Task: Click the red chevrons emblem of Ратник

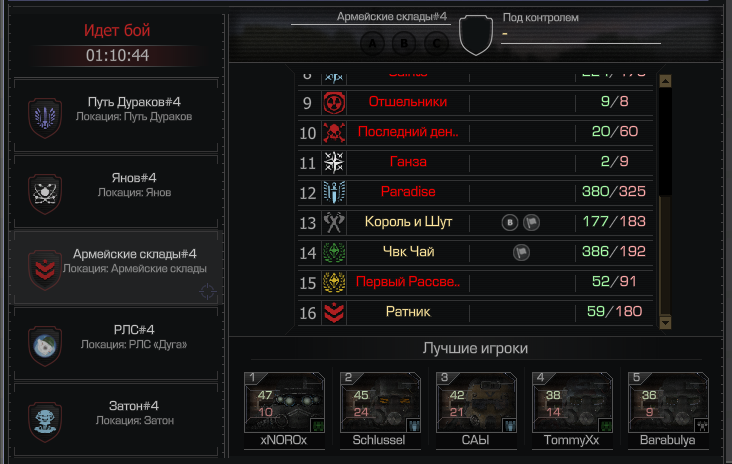Action: click(334, 313)
